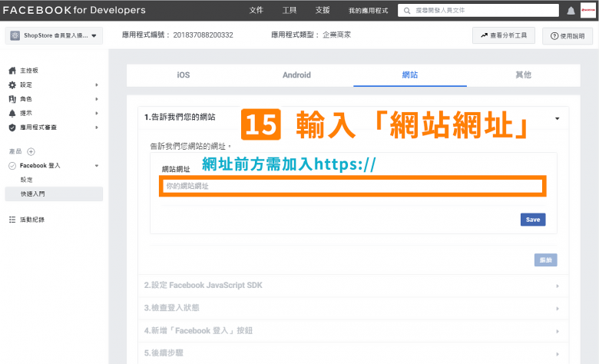This screenshot has width=599, height=364.
Task: Select the 網站 tab
Action: point(410,75)
